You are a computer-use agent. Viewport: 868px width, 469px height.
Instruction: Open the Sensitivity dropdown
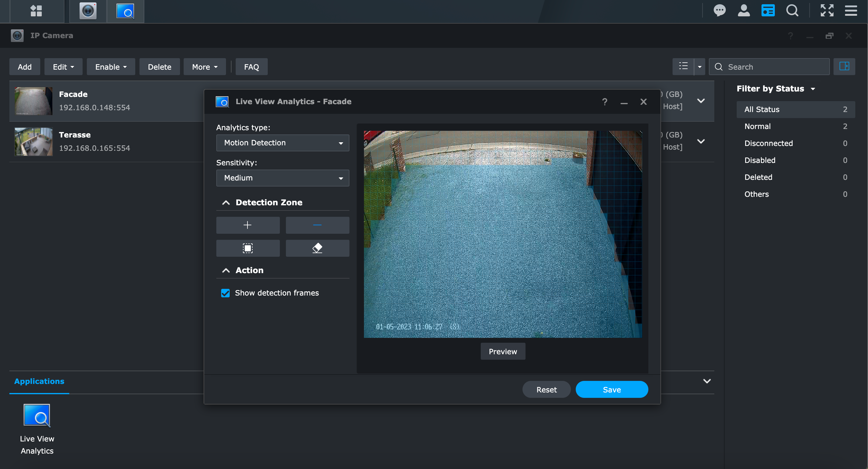(x=282, y=178)
